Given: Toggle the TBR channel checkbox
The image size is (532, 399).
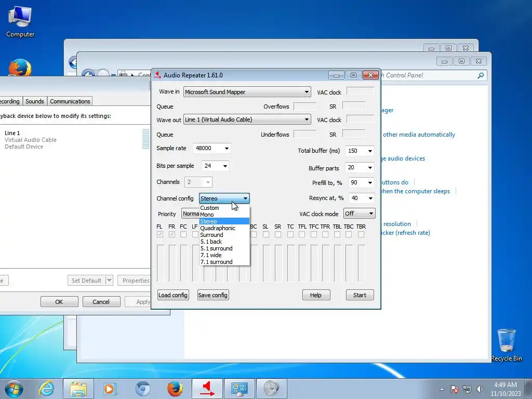Looking at the screenshot, I should 361,234.
